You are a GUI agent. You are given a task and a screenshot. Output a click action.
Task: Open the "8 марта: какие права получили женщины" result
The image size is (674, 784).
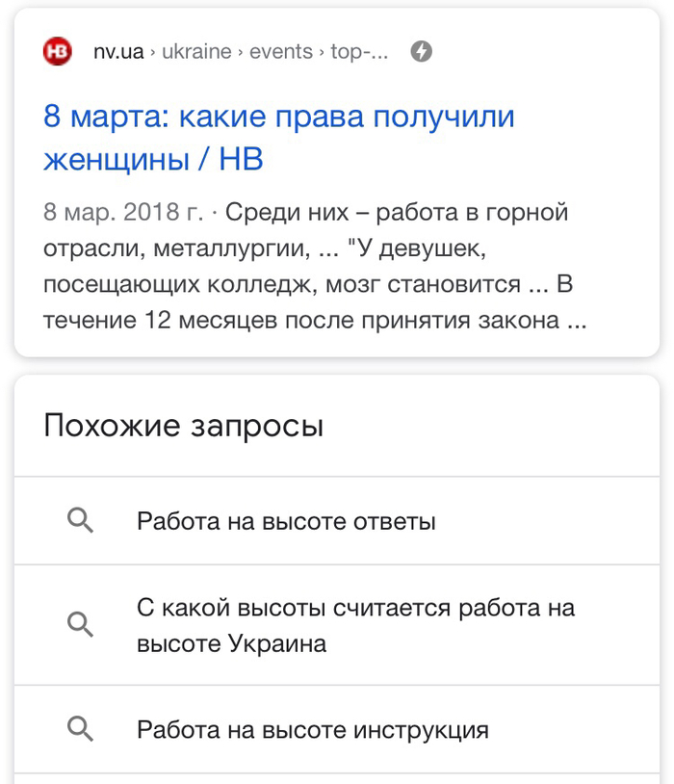(x=279, y=118)
